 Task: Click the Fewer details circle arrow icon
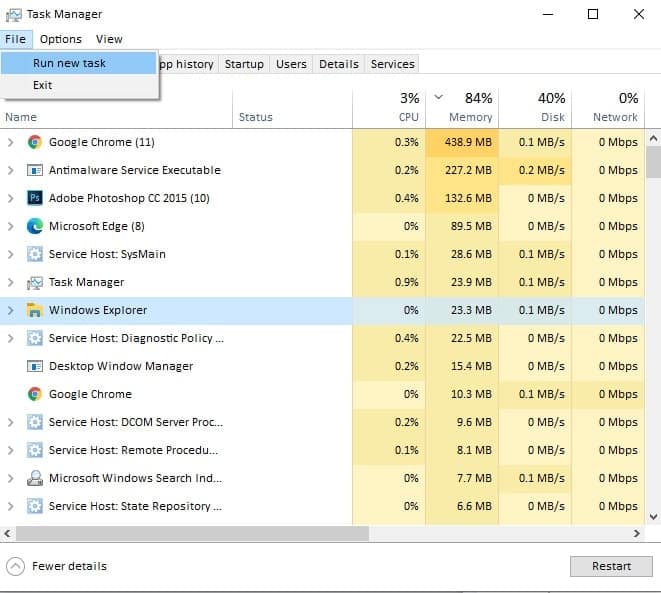[x=16, y=566]
